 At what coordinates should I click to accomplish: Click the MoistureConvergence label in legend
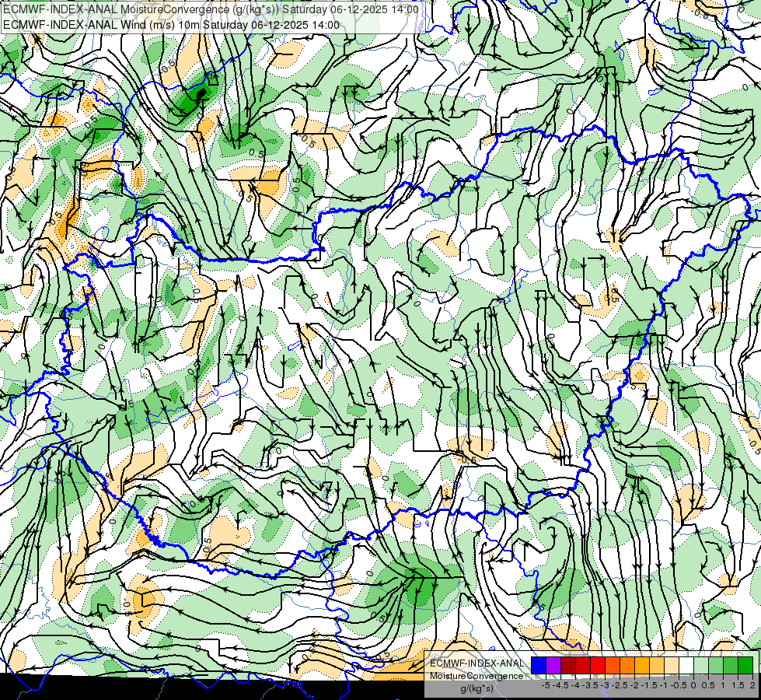point(476,676)
